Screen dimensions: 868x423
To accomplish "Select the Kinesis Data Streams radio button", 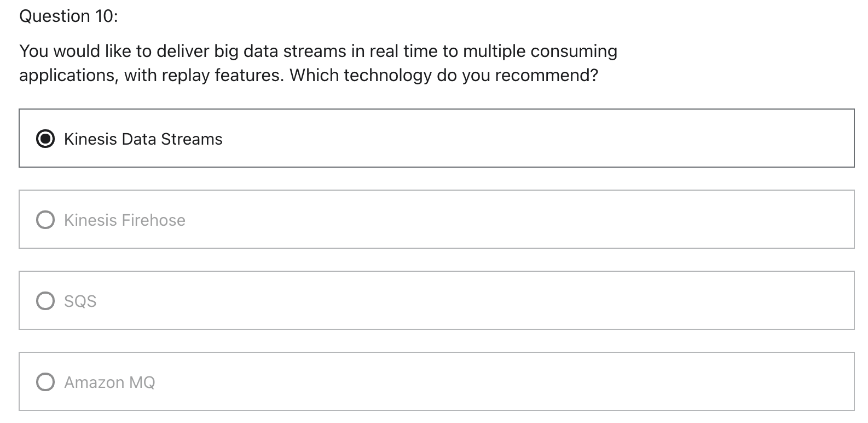I will point(45,139).
